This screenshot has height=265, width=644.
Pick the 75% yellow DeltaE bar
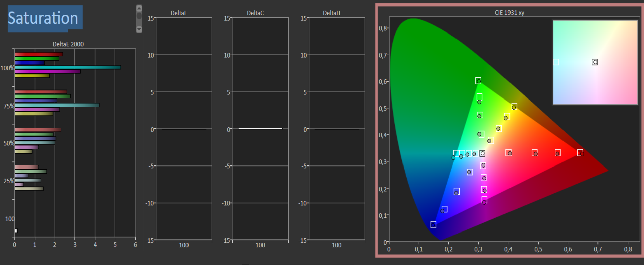click(x=34, y=114)
